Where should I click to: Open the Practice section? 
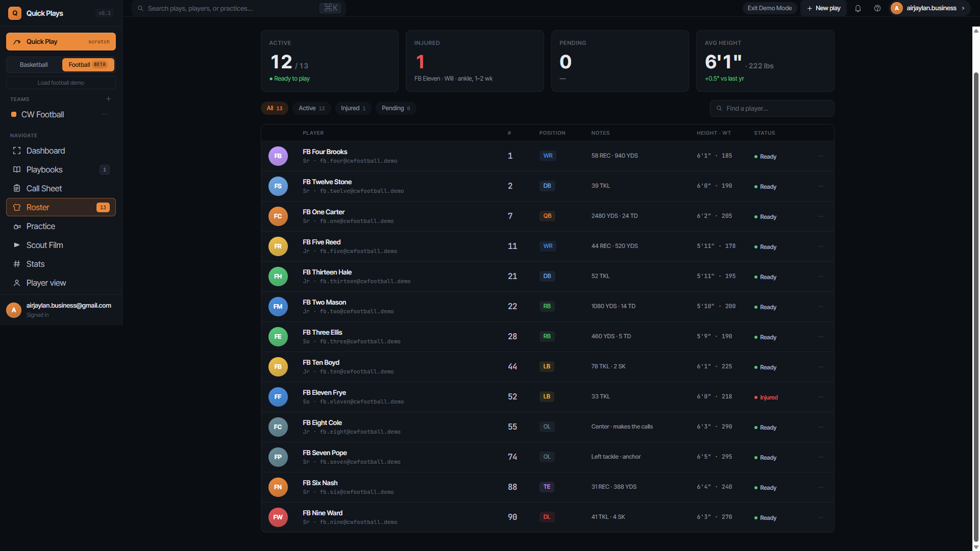coord(61,227)
